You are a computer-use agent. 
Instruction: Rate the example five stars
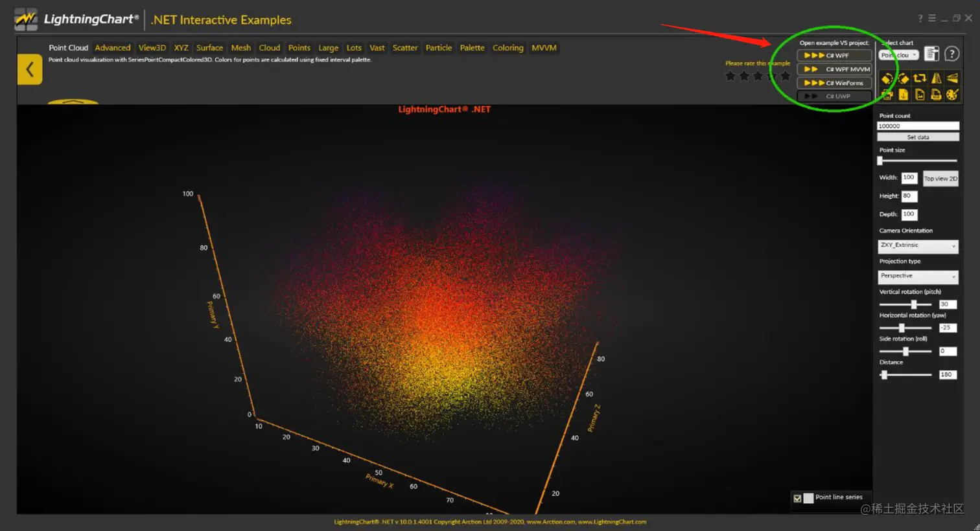point(785,76)
